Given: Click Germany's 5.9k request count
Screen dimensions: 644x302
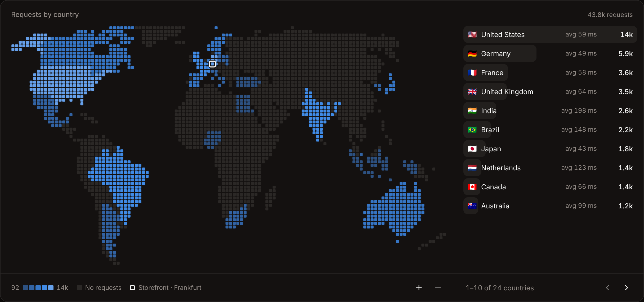Looking at the screenshot, I should [625, 54].
